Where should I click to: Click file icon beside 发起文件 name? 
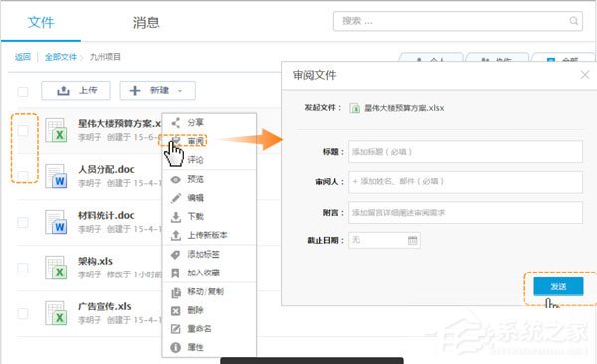[355, 108]
